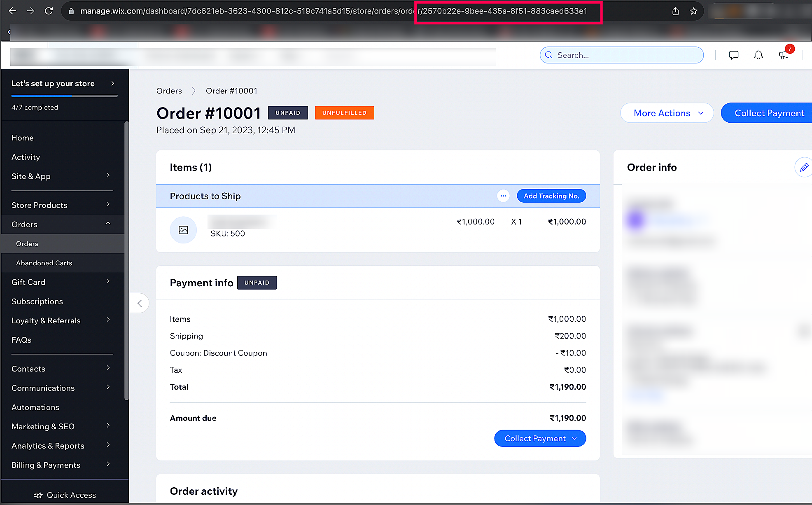The width and height of the screenshot is (812, 505).
Task: Expand the More Actions dropdown button
Action: [667, 113]
